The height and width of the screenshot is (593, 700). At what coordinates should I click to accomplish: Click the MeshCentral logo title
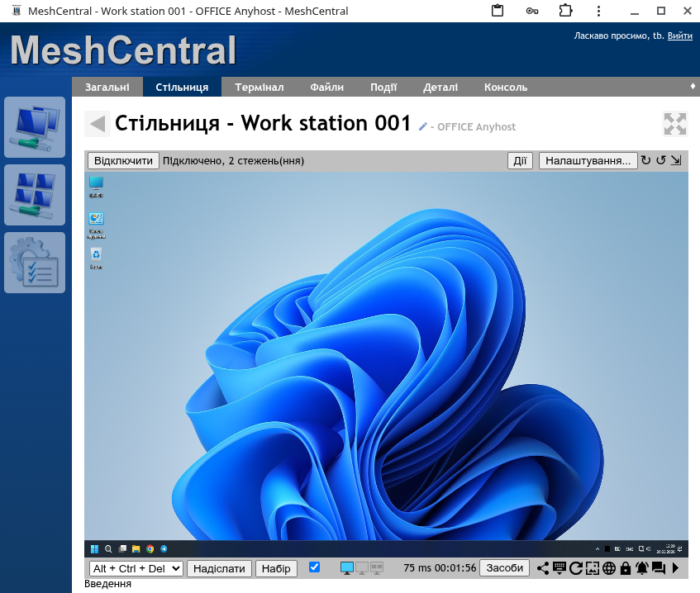coord(123,50)
